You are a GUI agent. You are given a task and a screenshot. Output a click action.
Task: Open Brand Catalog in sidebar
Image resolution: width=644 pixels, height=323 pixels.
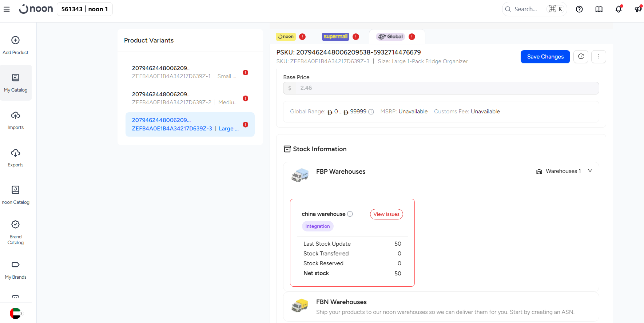16,233
